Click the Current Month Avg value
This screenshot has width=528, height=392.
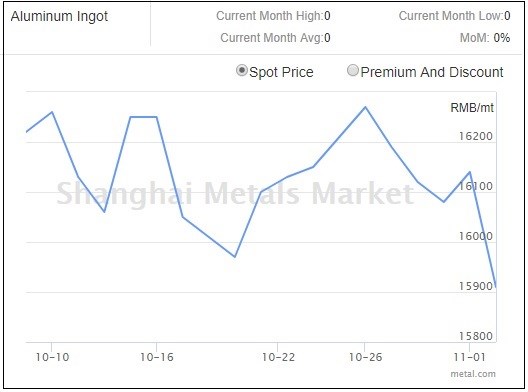tap(327, 38)
